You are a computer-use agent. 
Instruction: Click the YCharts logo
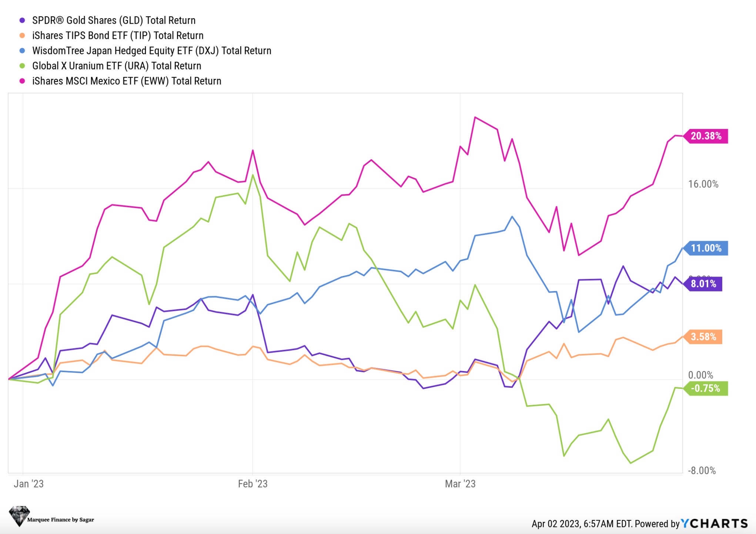pos(715,523)
